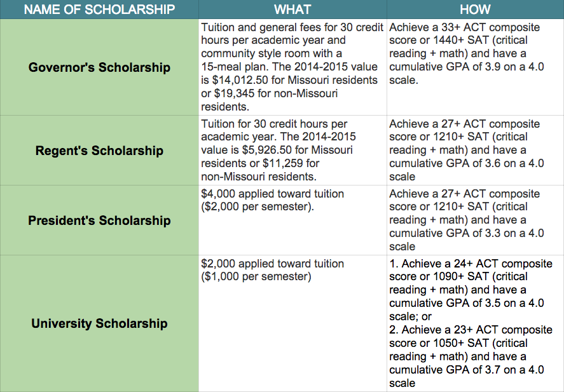Select the HOW column header
Image resolution: width=564 pixels, height=392 pixels.
tap(475, 10)
